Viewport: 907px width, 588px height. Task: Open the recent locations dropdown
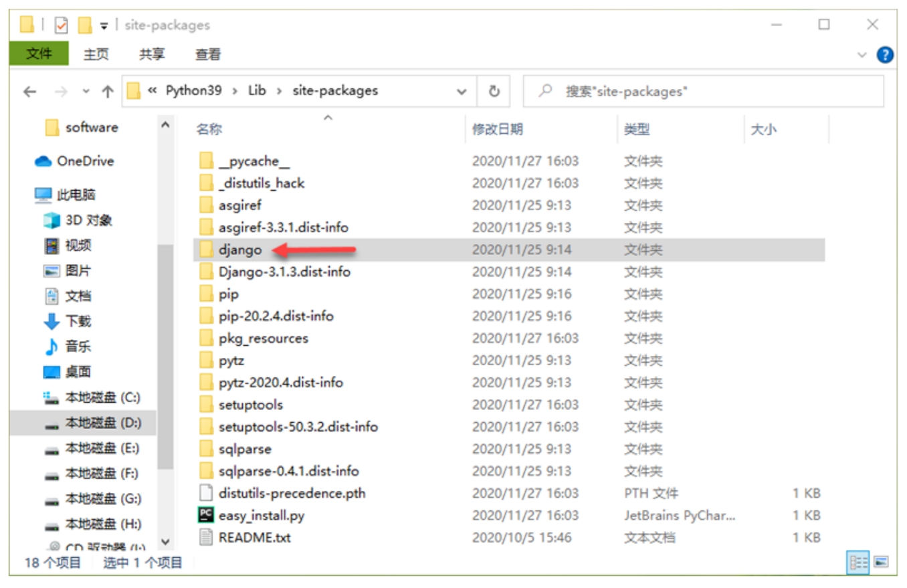click(x=86, y=92)
